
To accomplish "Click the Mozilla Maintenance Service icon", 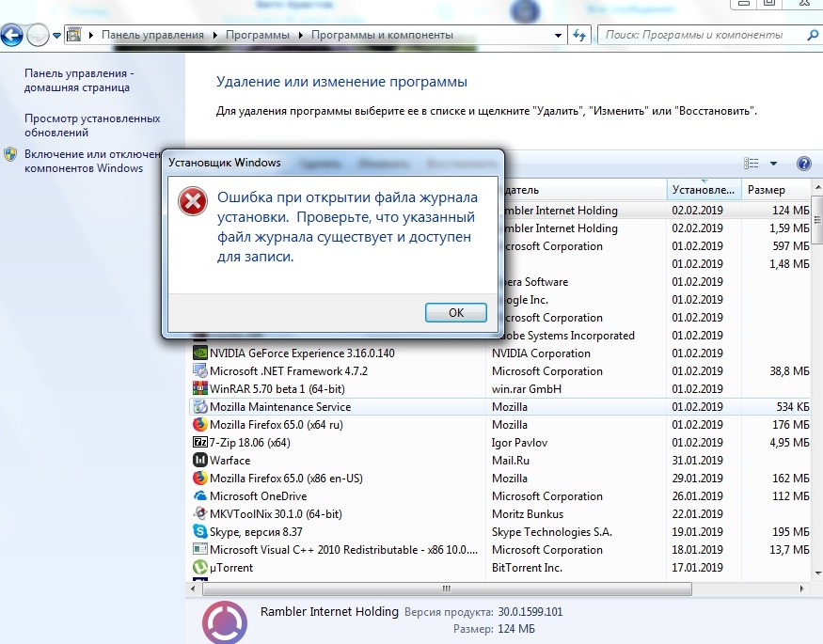I will click(x=200, y=406).
